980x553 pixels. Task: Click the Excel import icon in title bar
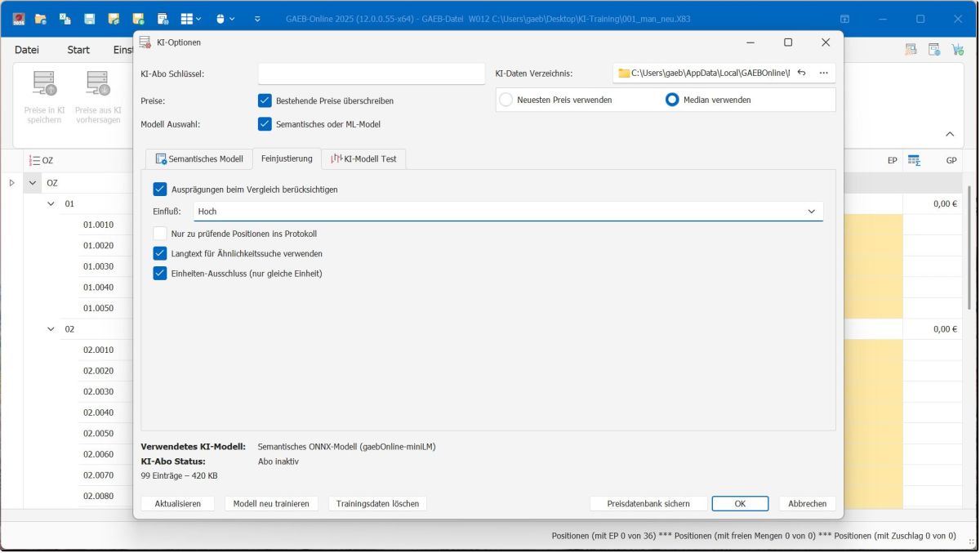65,18
